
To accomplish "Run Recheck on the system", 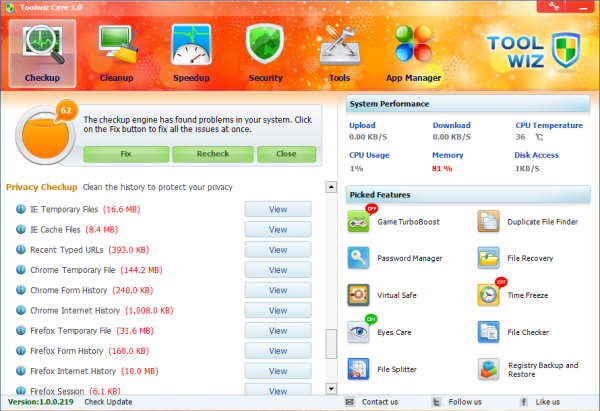I will 213,154.
